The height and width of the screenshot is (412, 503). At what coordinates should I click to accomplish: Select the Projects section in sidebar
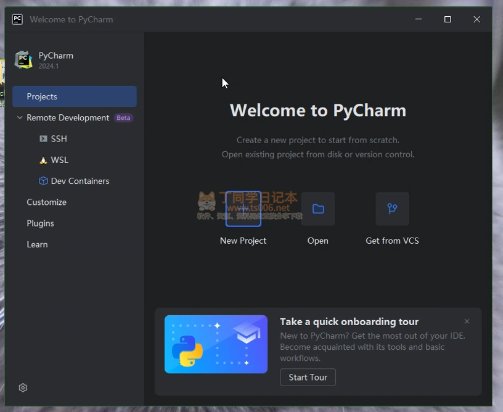(x=75, y=97)
